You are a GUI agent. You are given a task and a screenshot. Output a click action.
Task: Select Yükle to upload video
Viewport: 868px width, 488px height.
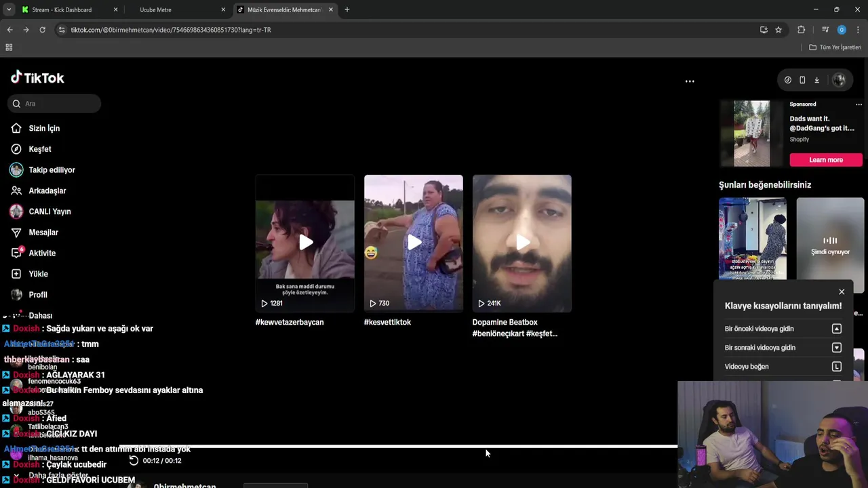click(38, 274)
